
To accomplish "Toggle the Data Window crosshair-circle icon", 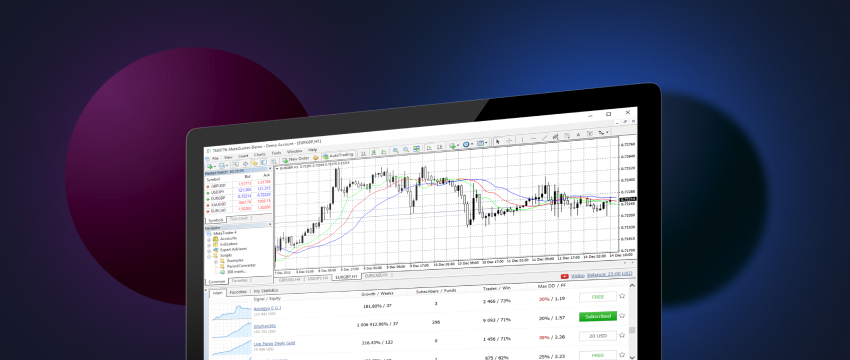I will tap(245, 164).
